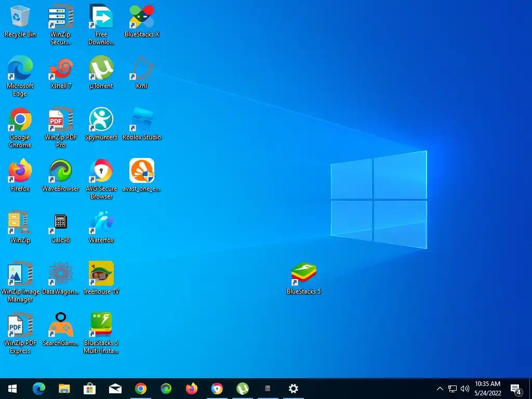Click WinZip Image Manager desktop icon

click(20, 282)
